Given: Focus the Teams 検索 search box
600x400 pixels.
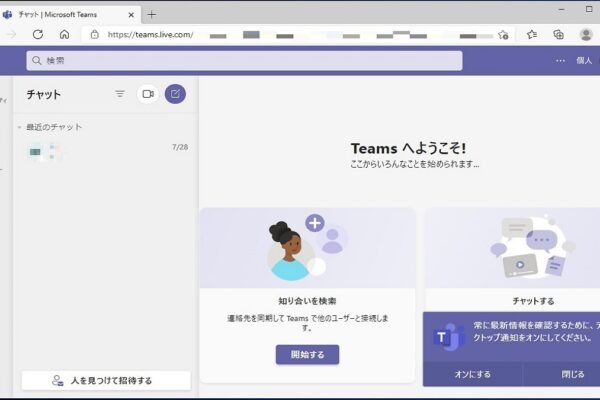Looking at the screenshot, I should point(244,60).
